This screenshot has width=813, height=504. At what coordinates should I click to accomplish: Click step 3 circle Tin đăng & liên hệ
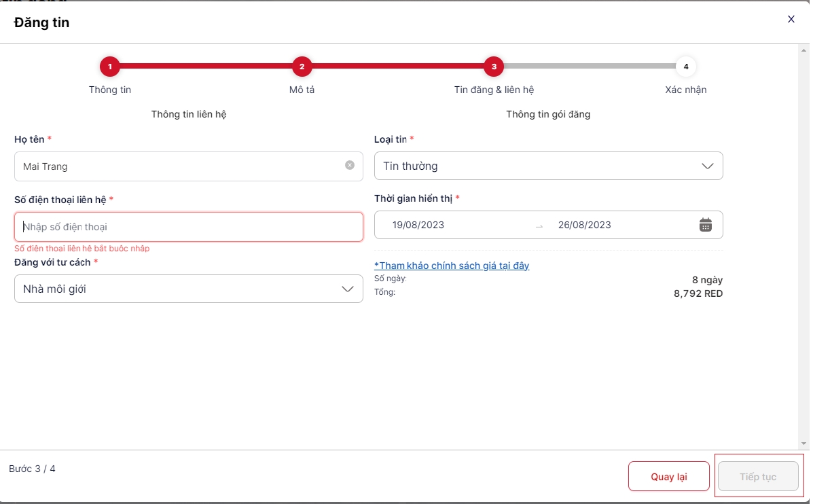click(493, 67)
